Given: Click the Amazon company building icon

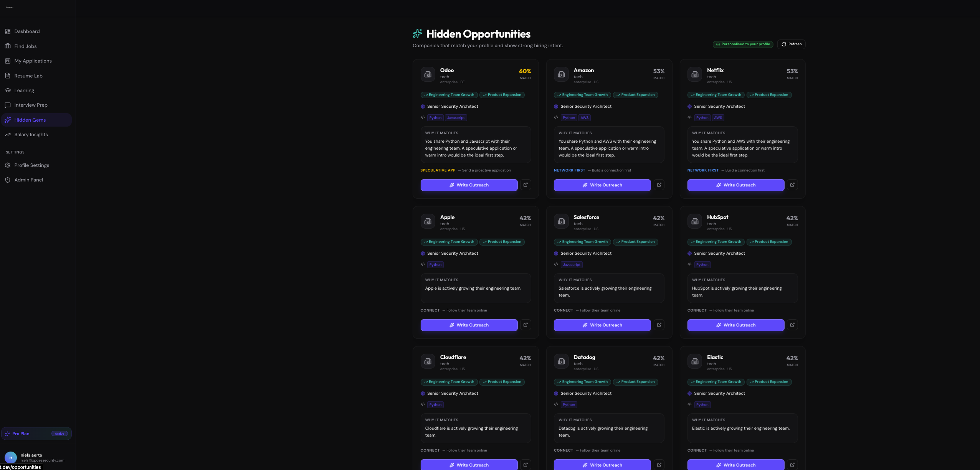Looking at the screenshot, I should click(561, 74).
